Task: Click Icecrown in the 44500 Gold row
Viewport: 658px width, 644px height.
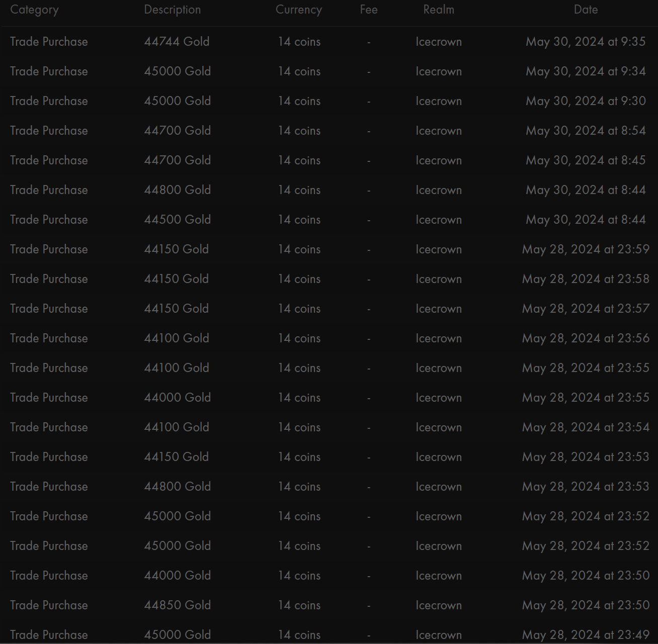Action: (439, 220)
